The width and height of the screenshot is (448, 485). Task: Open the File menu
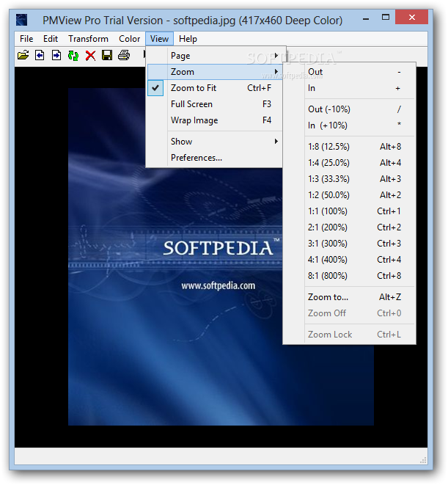click(26, 39)
